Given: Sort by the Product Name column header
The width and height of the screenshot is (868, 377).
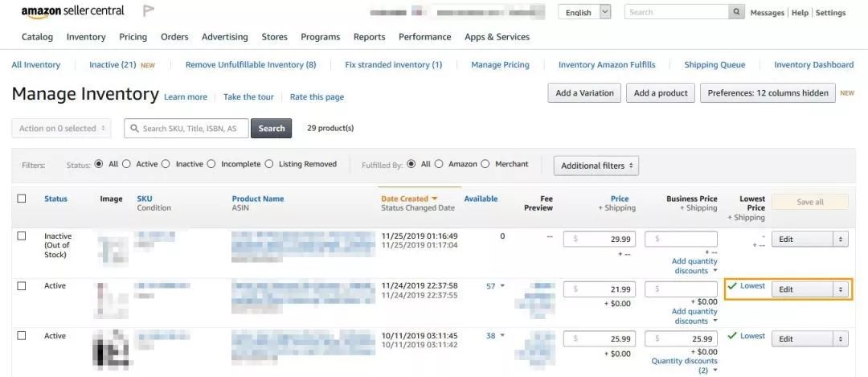Looking at the screenshot, I should pyautogui.click(x=258, y=199).
